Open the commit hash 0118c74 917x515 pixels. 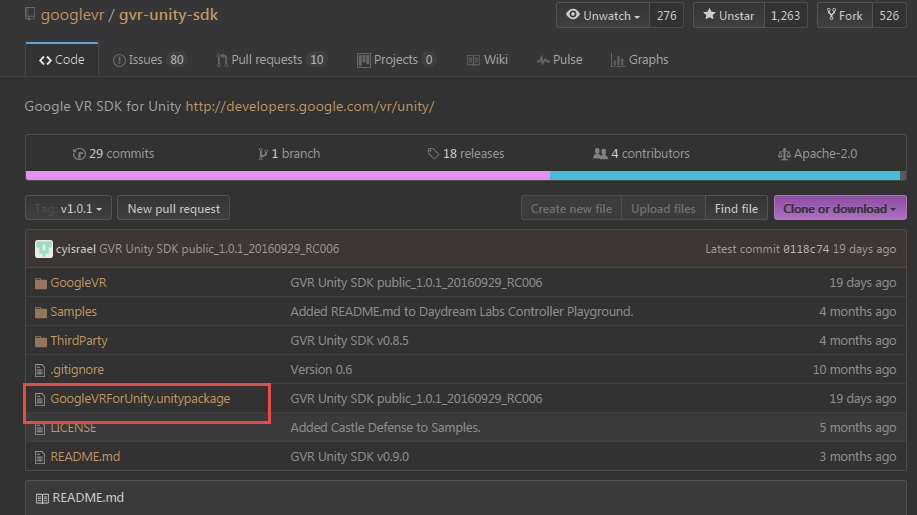pyautogui.click(x=806, y=249)
